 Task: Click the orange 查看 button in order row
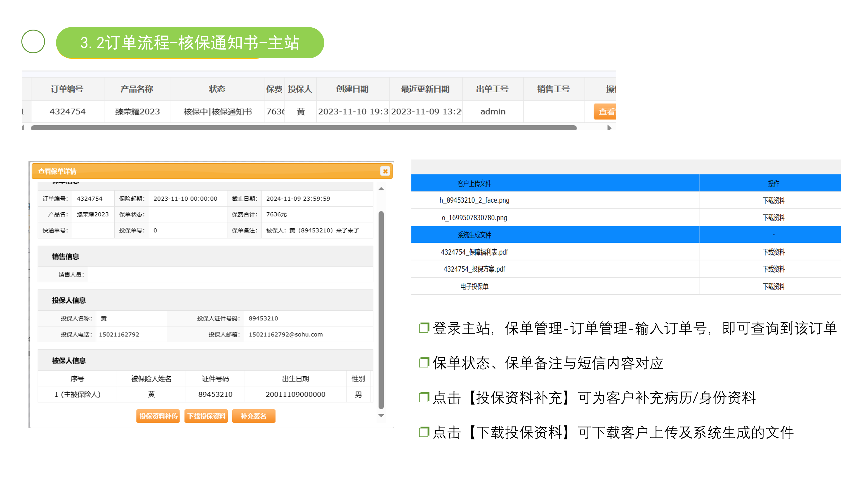606,111
